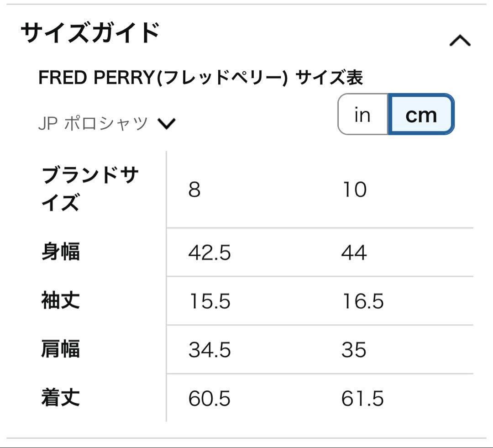Click brand size 10 column header

[354, 189]
